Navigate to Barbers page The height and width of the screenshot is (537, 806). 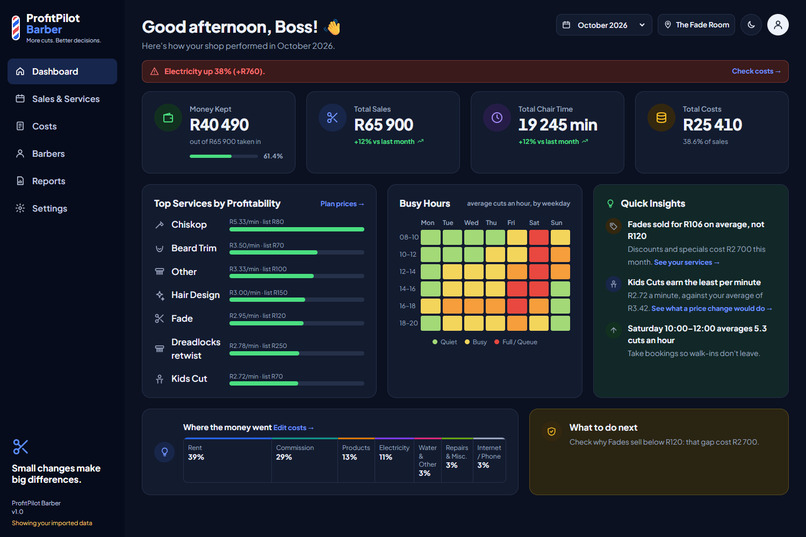pyautogui.click(x=62, y=154)
